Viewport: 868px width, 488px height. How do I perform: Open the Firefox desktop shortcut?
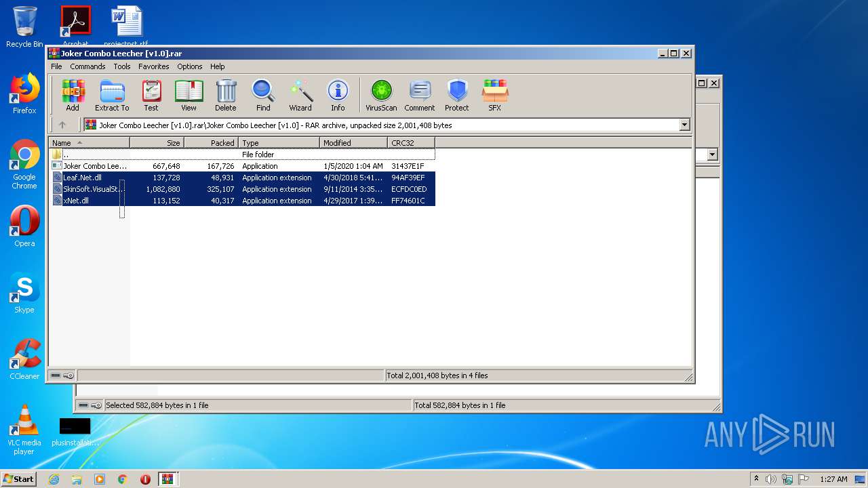pos(24,94)
